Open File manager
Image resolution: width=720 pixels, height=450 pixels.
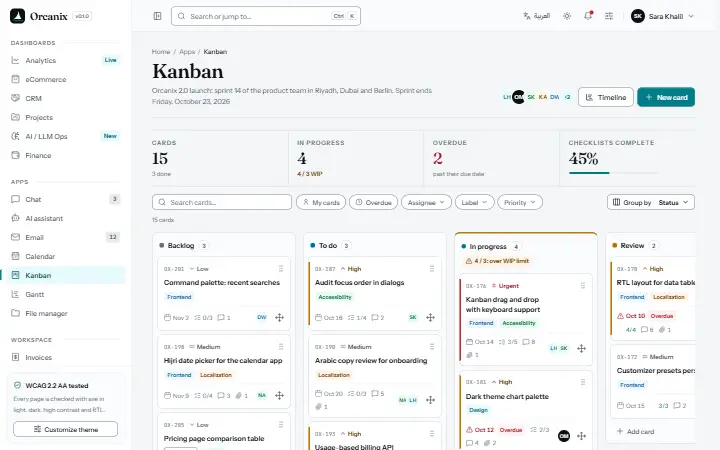(x=66, y=313)
